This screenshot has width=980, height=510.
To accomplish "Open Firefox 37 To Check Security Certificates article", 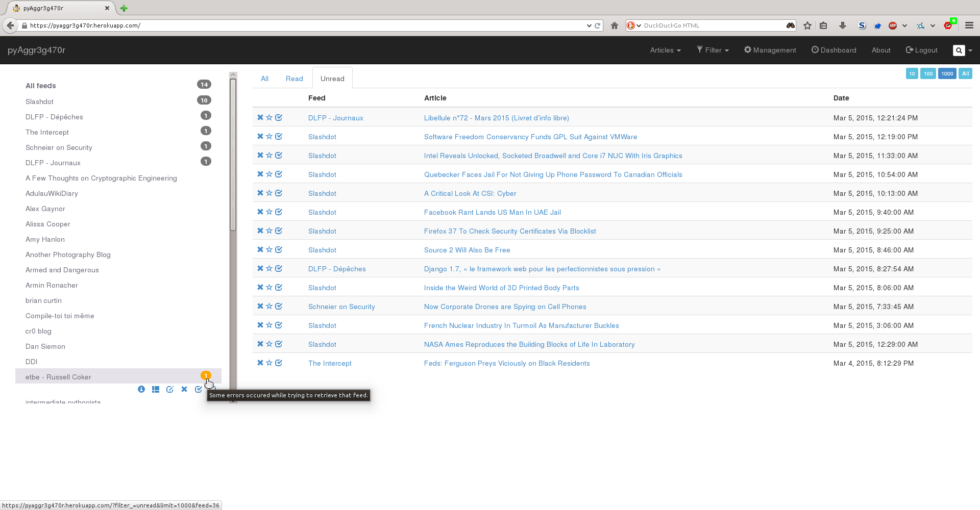I will [x=510, y=231].
